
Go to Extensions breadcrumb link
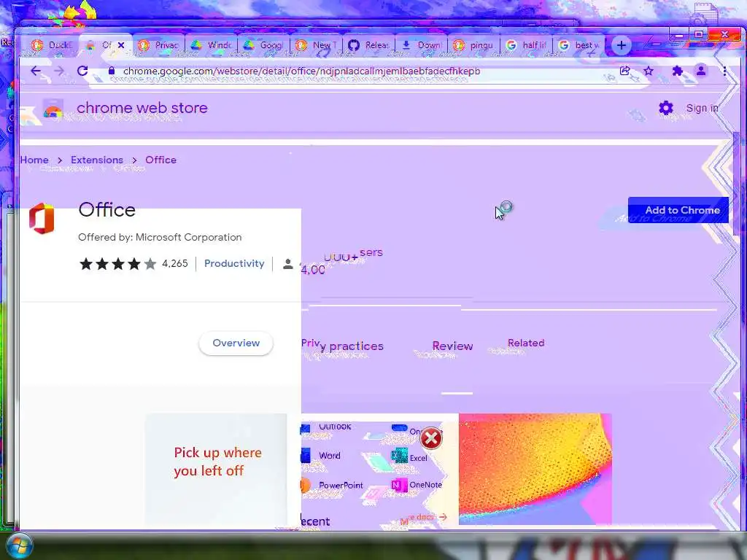97,160
